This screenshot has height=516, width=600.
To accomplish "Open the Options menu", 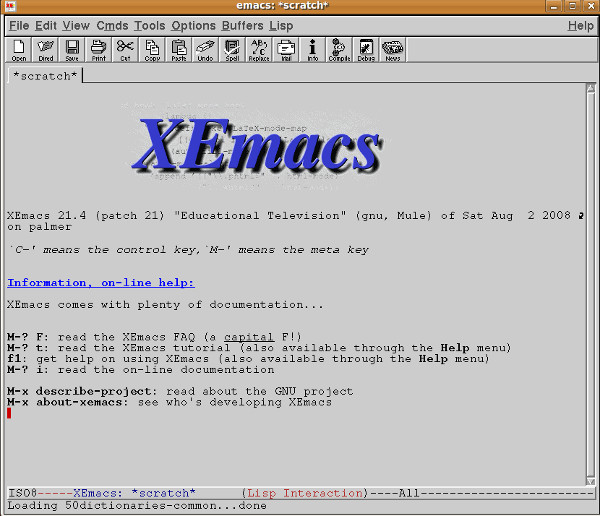I will [x=194, y=26].
